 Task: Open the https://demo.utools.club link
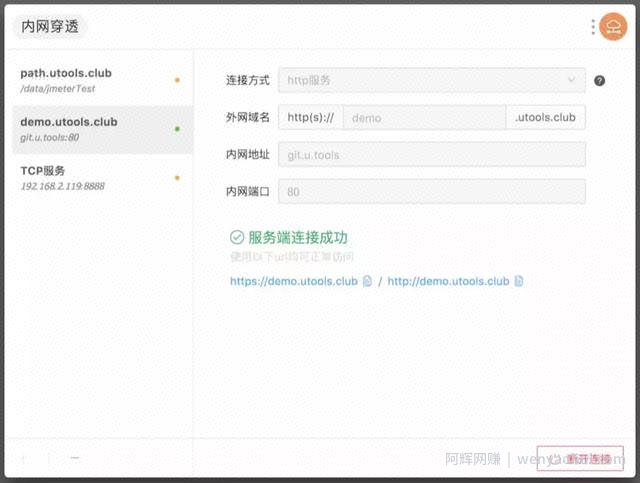click(294, 281)
